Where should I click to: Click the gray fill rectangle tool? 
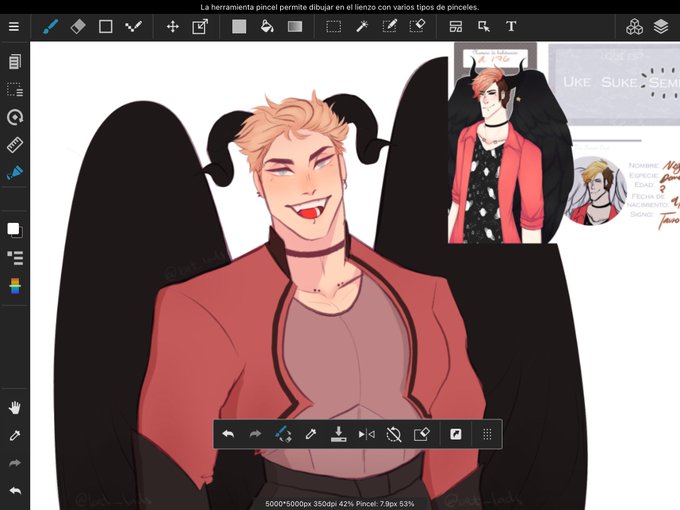[x=239, y=26]
